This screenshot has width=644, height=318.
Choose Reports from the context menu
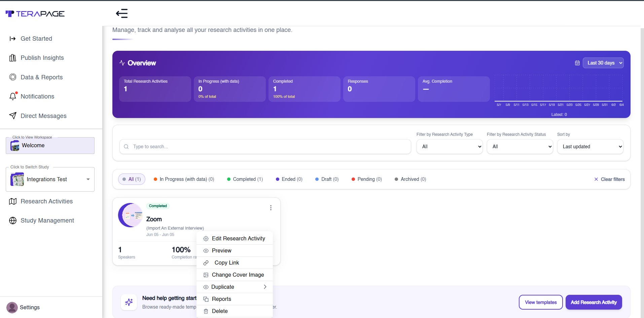235,299
